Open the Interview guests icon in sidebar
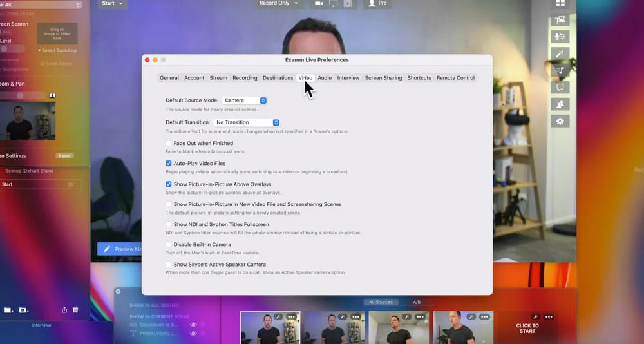644x344 pixels. pyautogui.click(x=560, y=104)
